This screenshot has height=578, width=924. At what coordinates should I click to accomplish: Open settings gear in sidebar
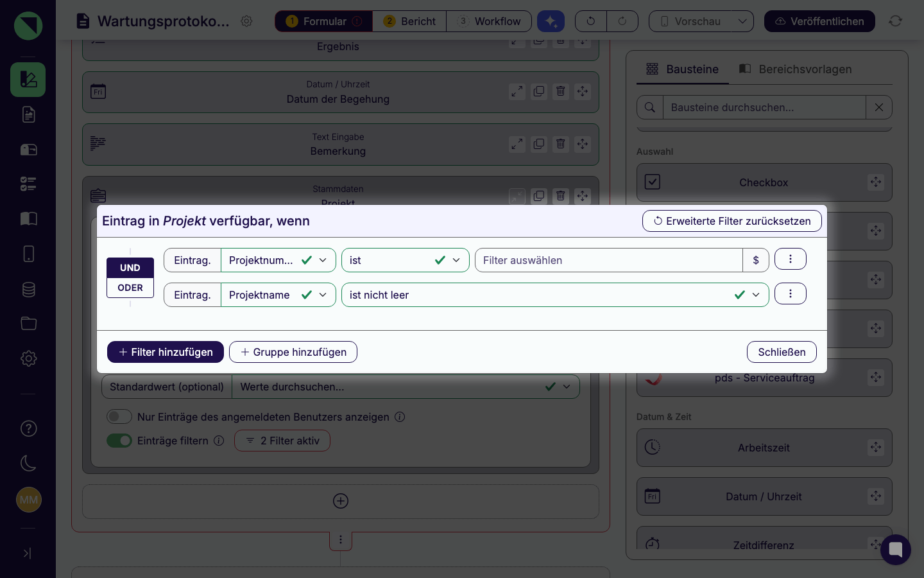click(28, 358)
